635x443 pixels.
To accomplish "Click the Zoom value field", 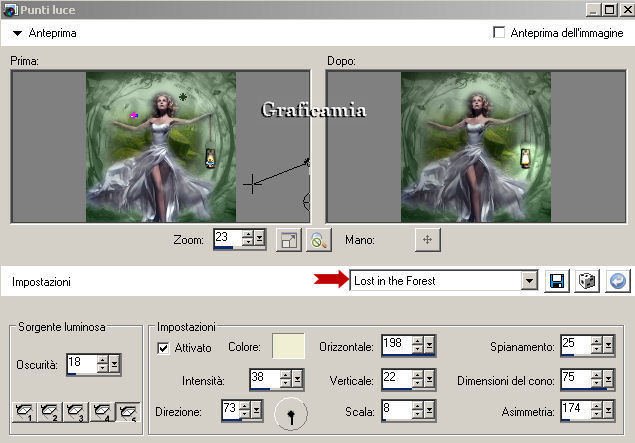I will [x=228, y=238].
